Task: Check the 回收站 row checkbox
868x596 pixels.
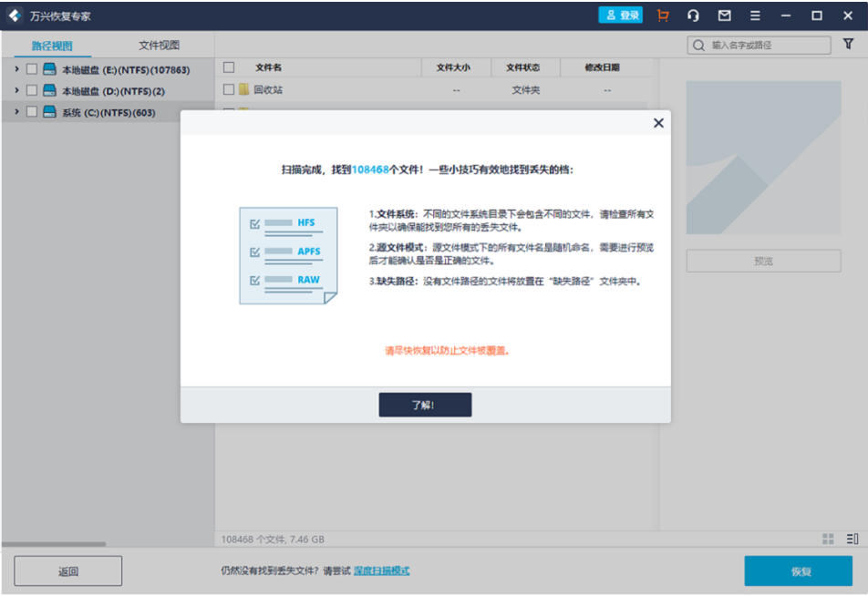Action: coord(228,88)
